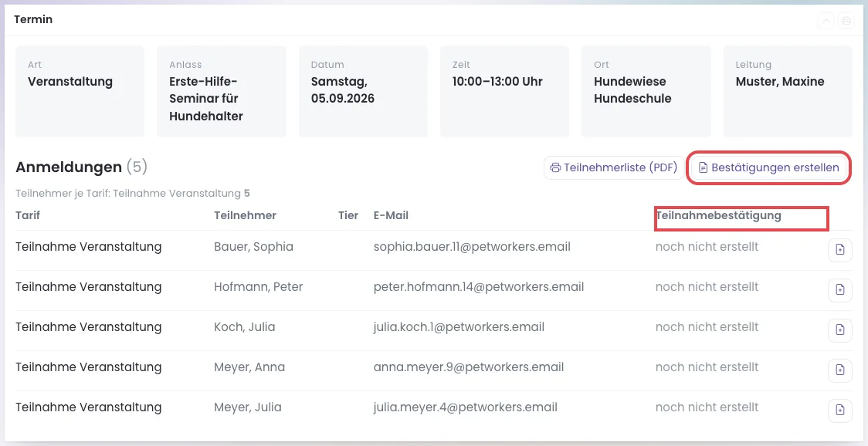Screen dimensions: 868x446
Task: Click 'noch nicht erstellt' in Bauer row
Action: coord(707,247)
